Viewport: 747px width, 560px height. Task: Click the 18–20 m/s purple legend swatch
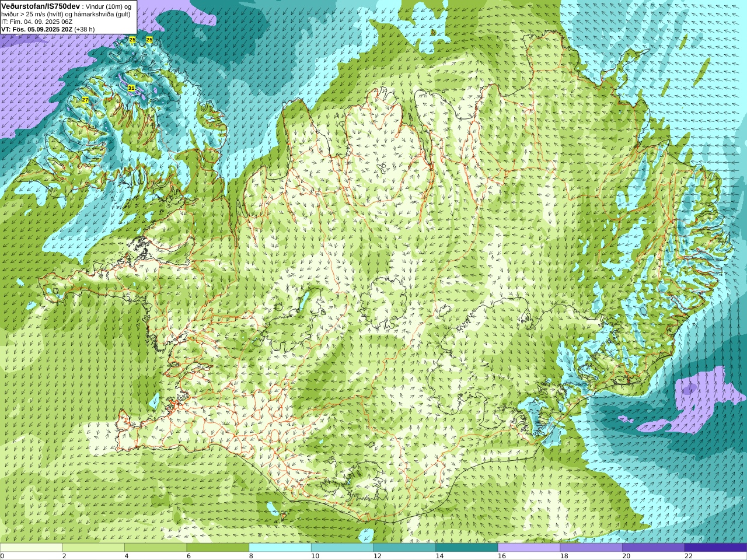591,547
